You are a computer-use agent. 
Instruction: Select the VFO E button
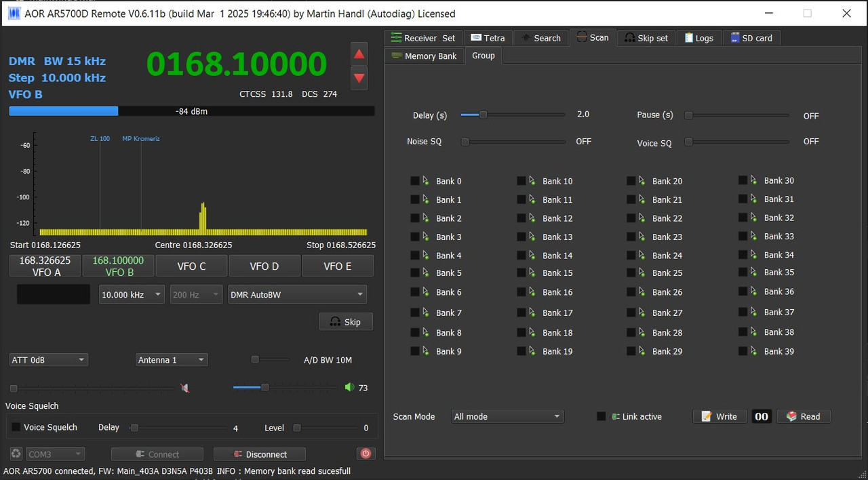[338, 266]
